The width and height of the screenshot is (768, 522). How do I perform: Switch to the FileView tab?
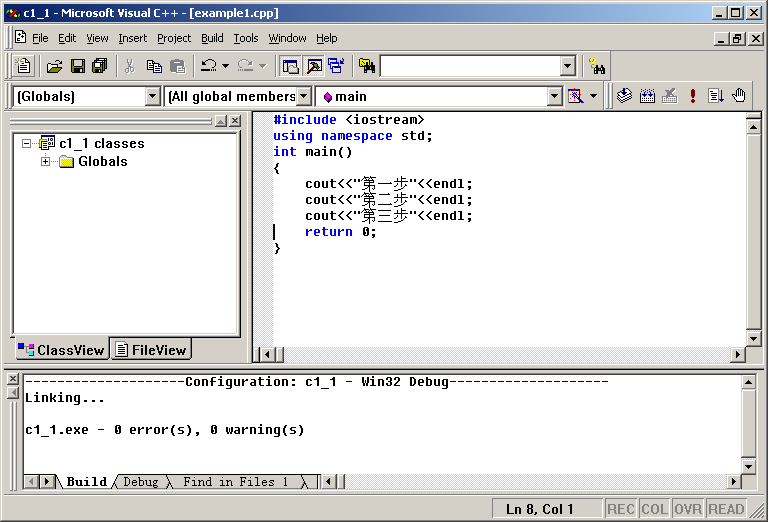pos(151,350)
